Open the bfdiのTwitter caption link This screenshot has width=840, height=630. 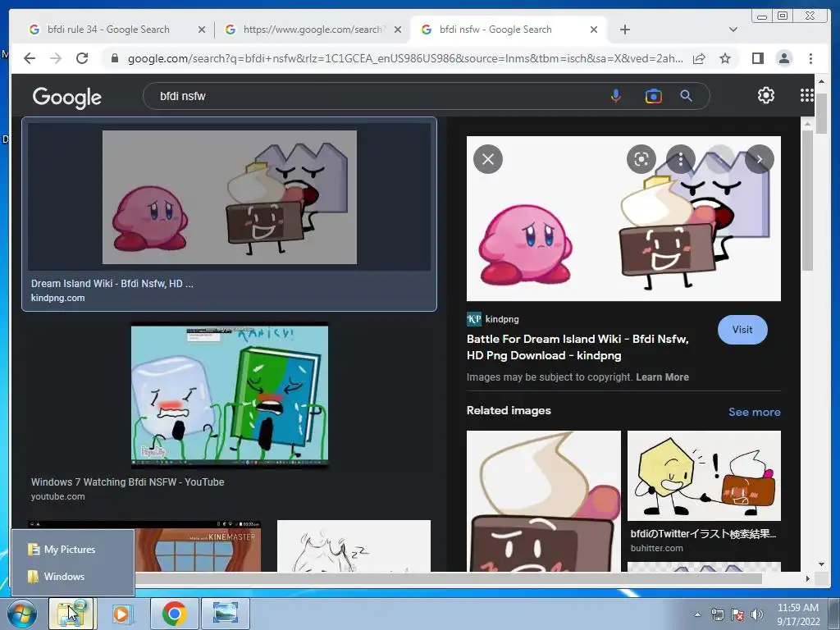(x=703, y=533)
